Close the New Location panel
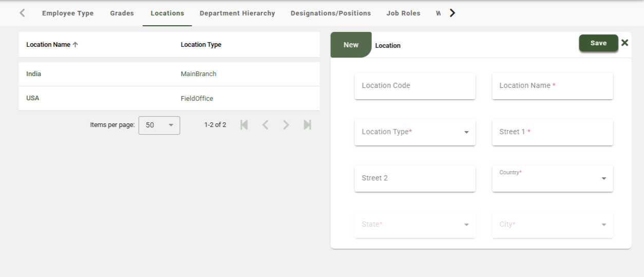Image resolution: width=644 pixels, height=277 pixels. pos(624,43)
